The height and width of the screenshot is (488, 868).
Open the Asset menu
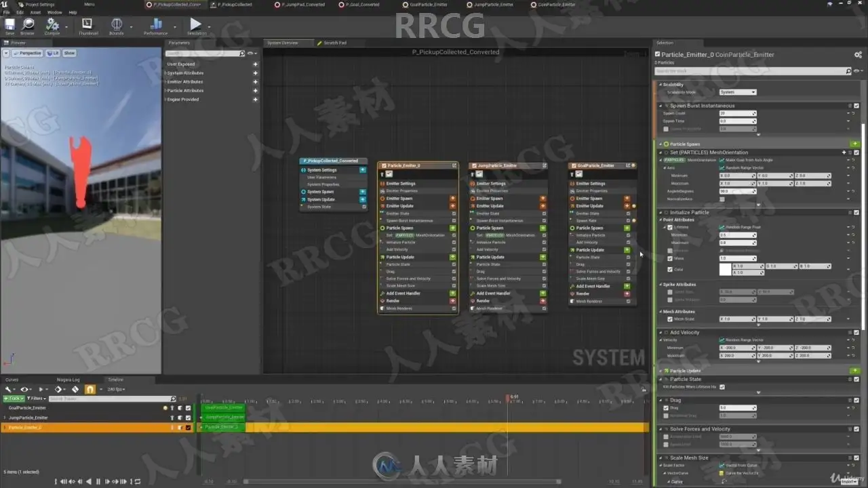[x=35, y=12]
